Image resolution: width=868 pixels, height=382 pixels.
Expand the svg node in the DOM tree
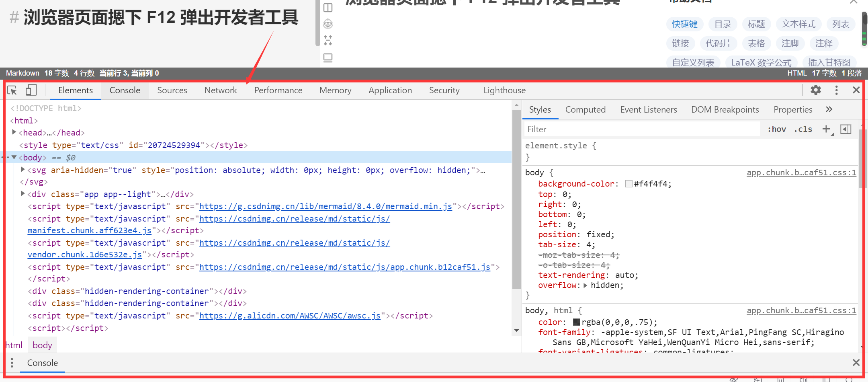point(23,170)
